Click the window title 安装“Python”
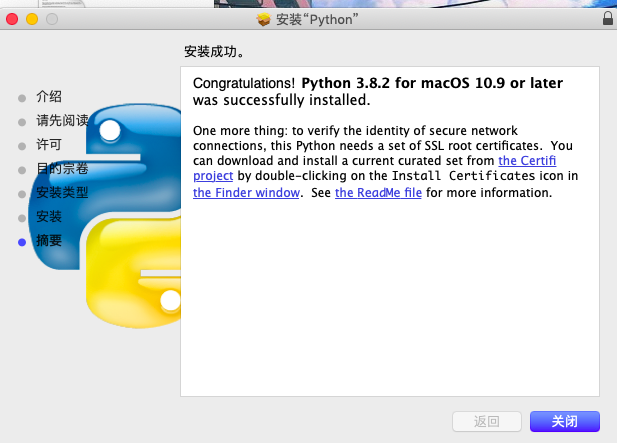Viewport: 617px width, 443px height. click(x=317, y=19)
